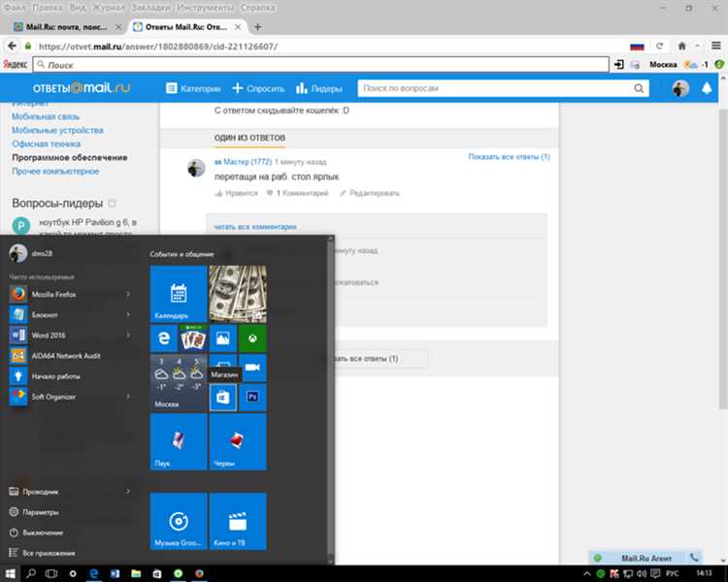Click Показать все ответы (1) link
The height and width of the screenshot is (582, 728).
click(509, 156)
